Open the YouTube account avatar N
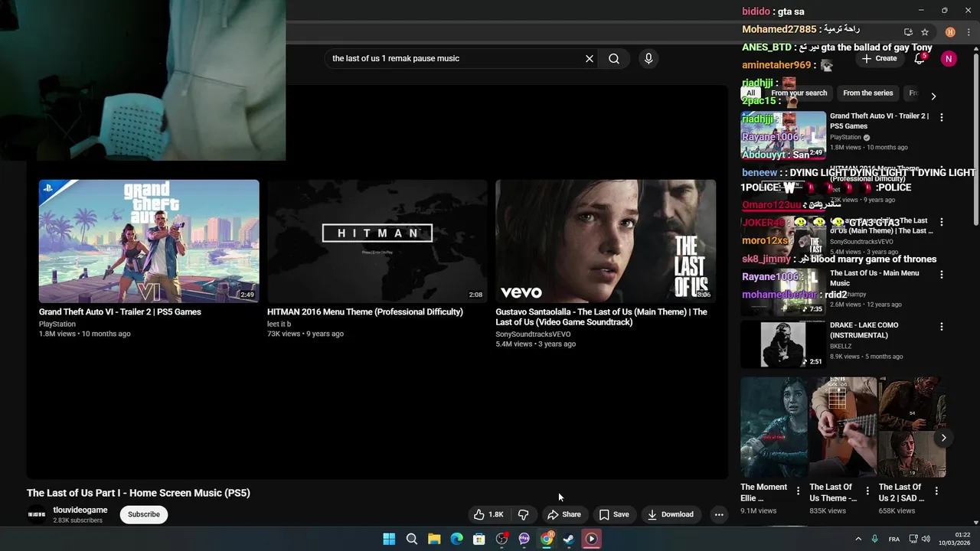 pyautogui.click(x=949, y=59)
